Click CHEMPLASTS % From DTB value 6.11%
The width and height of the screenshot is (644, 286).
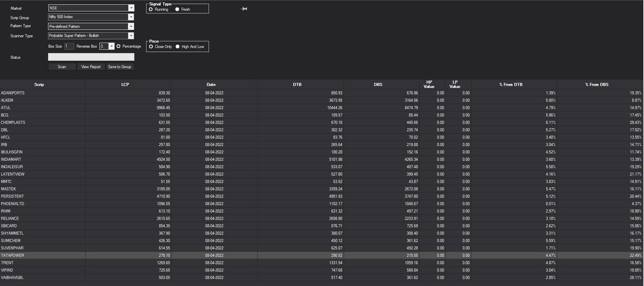pyautogui.click(x=551, y=122)
